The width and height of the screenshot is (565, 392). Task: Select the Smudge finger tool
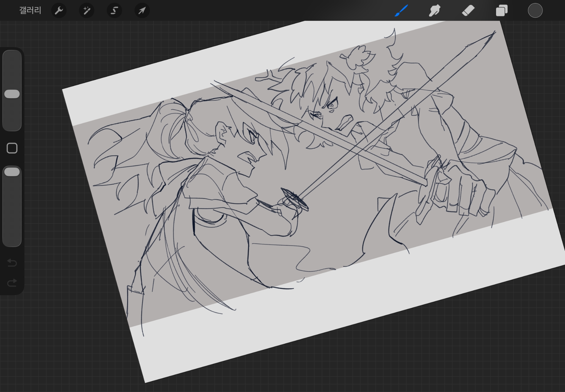434,11
